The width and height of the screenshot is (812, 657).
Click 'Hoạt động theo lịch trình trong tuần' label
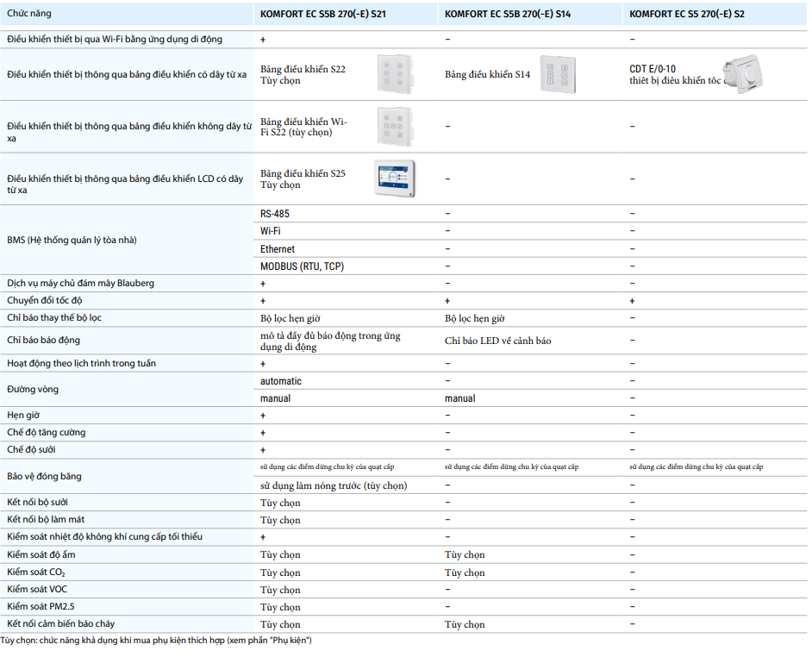pyautogui.click(x=81, y=363)
